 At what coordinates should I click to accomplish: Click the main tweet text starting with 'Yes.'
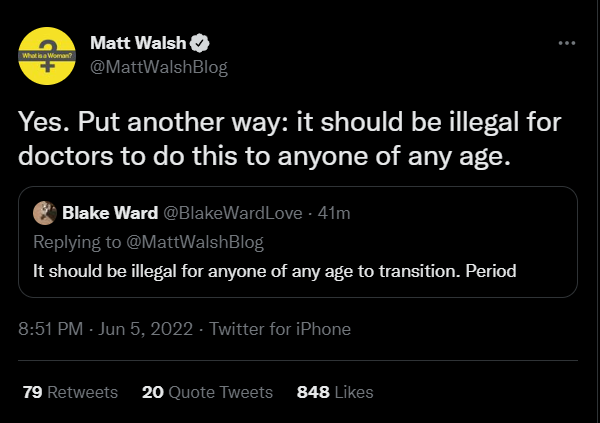point(291,138)
